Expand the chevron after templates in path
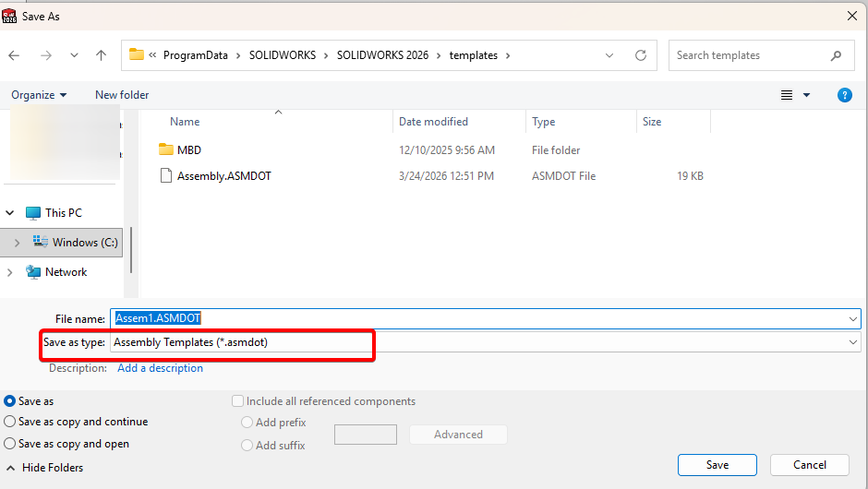868x489 pixels. click(x=508, y=55)
